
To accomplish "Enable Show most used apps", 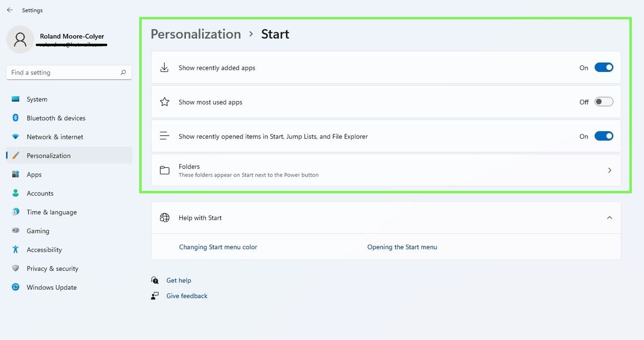I will pyautogui.click(x=603, y=101).
